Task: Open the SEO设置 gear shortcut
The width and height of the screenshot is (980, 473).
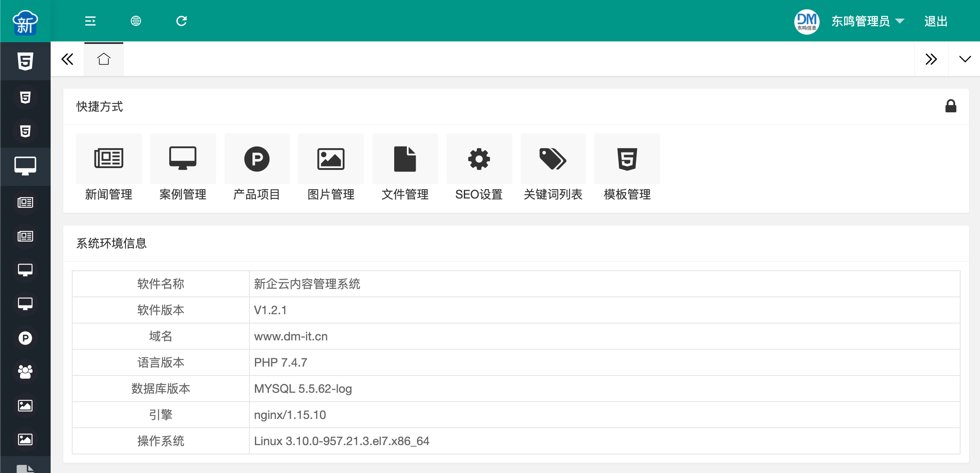Action: tap(479, 159)
